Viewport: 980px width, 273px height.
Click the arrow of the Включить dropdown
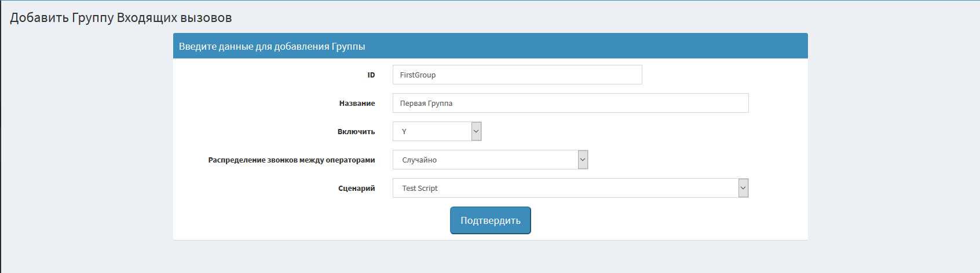tap(476, 131)
